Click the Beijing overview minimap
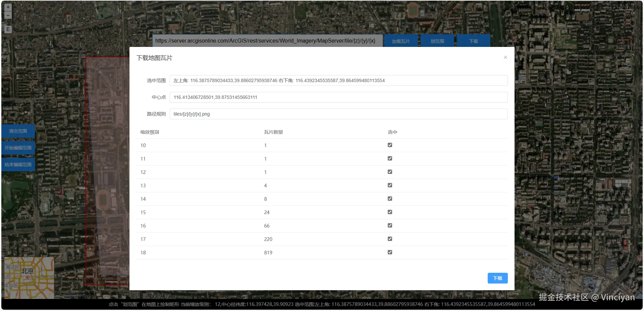 (29, 278)
